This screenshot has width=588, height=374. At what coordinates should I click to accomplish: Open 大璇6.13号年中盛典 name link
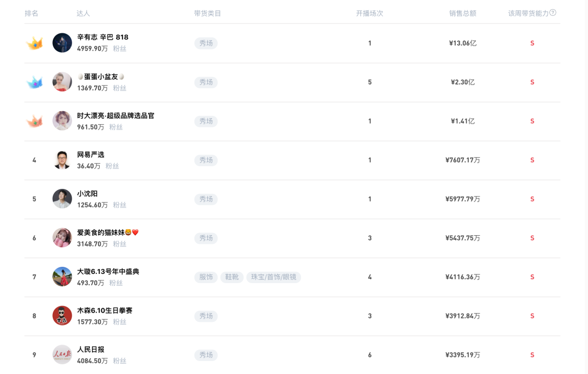coord(108,272)
